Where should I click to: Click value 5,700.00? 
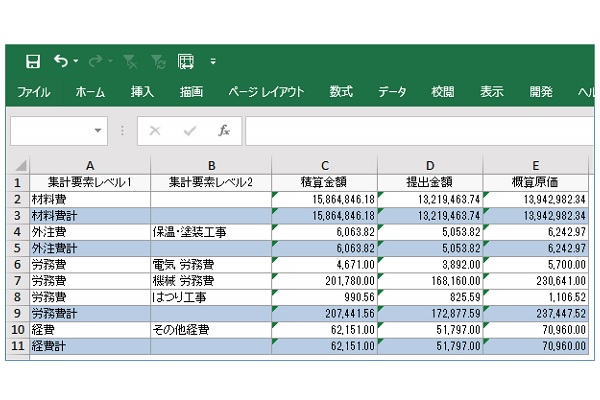click(x=536, y=264)
